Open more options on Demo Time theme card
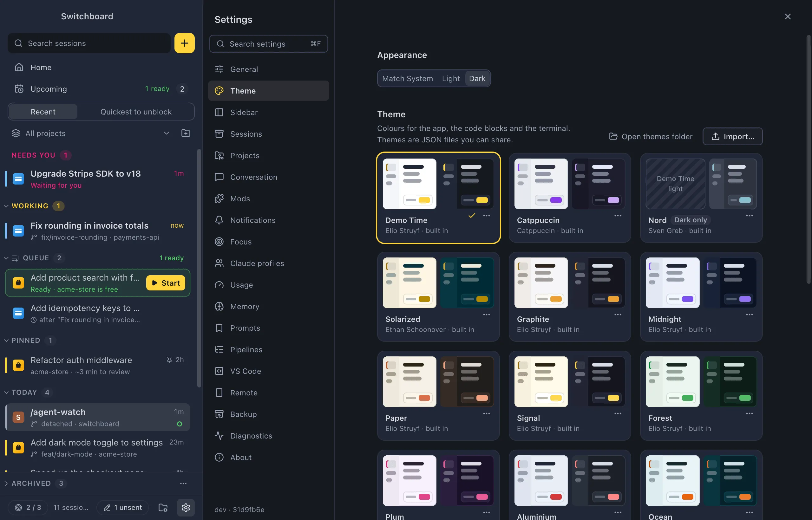 tap(486, 215)
